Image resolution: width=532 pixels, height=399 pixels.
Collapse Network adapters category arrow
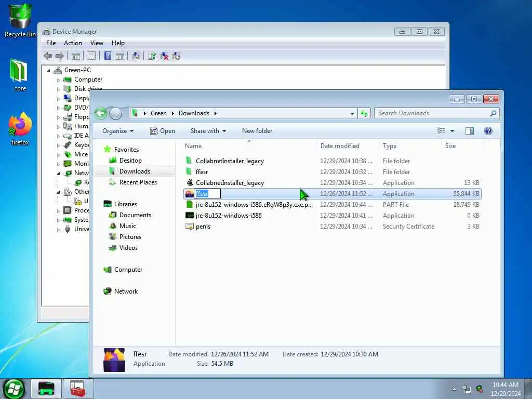pos(58,174)
